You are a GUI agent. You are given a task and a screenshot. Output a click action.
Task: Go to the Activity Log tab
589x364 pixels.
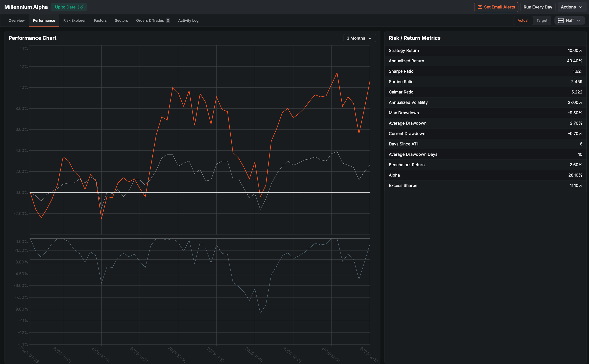pos(188,20)
